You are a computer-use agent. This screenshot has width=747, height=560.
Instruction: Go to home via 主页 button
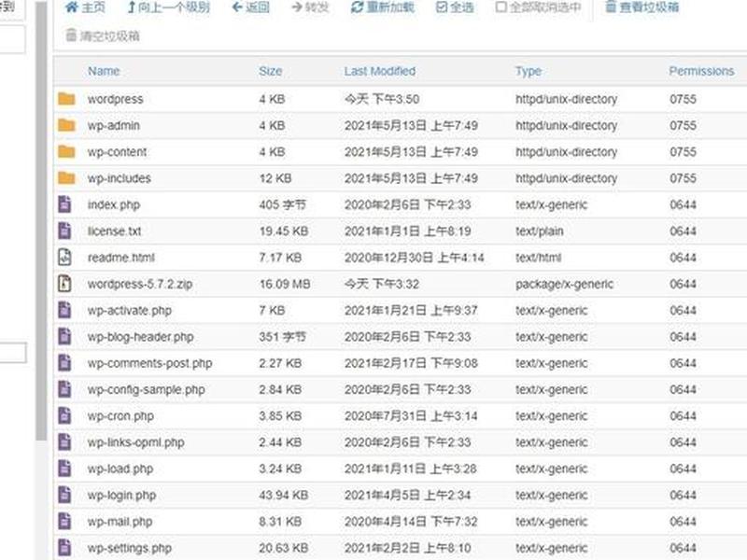(85, 7)
